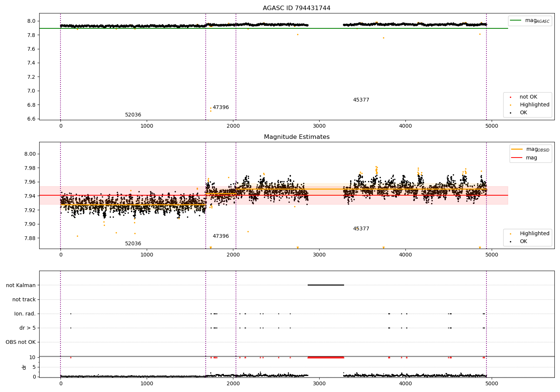Image resolution: width=560 pixels, height=392 pixels.
Task: Click the plot title AGASC ID 794431744
Action: [x=296, y=8]
